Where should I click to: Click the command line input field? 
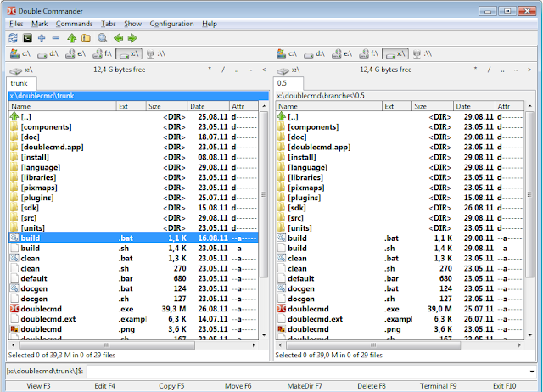pos(307,372)
